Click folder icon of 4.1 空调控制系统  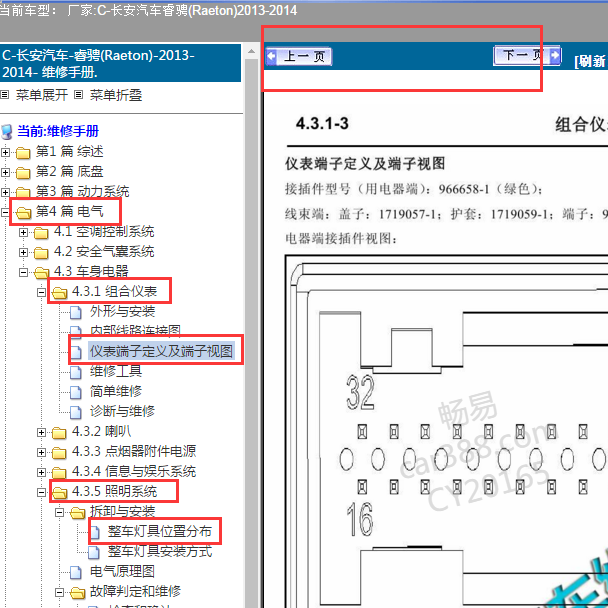tap(41, 233)
